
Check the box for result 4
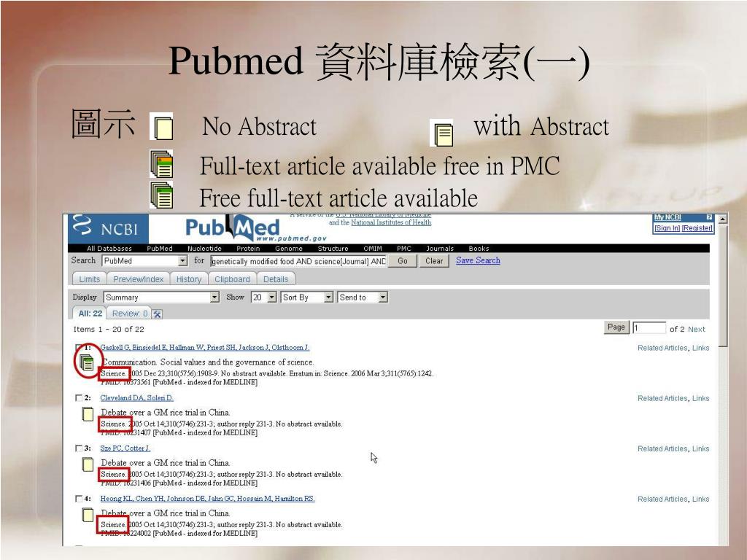[x=79, y=499]
